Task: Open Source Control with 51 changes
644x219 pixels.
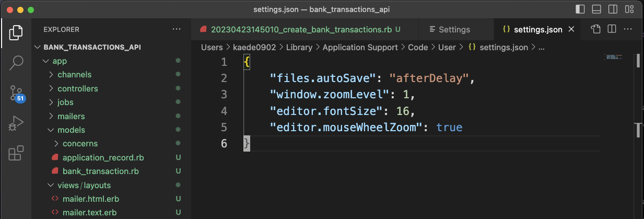Action: pos(16,94)
